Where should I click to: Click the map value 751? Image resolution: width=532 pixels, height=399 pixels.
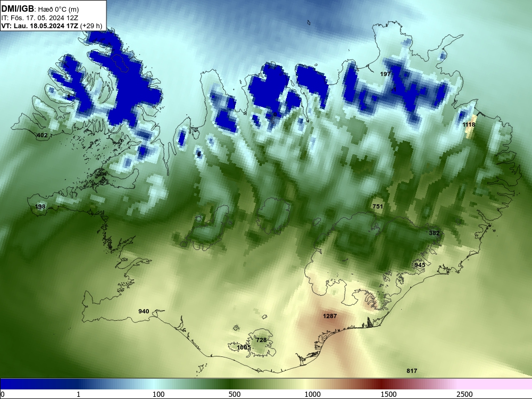coord(378,206)
